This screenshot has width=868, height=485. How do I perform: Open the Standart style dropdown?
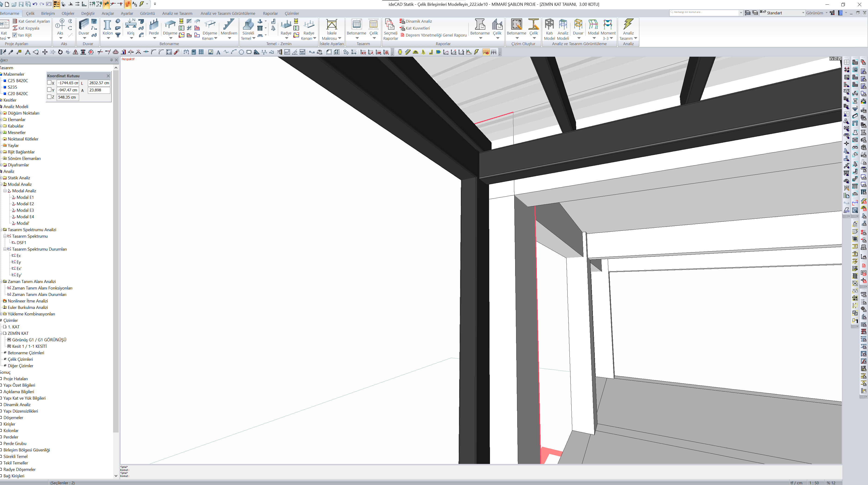803,13
